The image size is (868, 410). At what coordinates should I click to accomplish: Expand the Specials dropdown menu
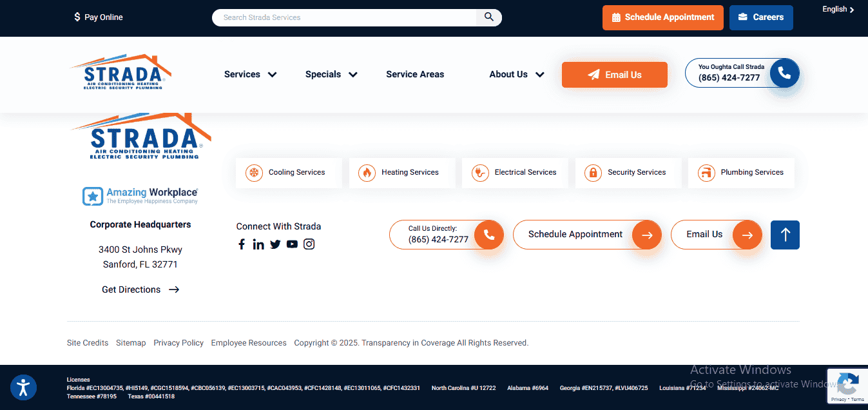coord(331,74)
